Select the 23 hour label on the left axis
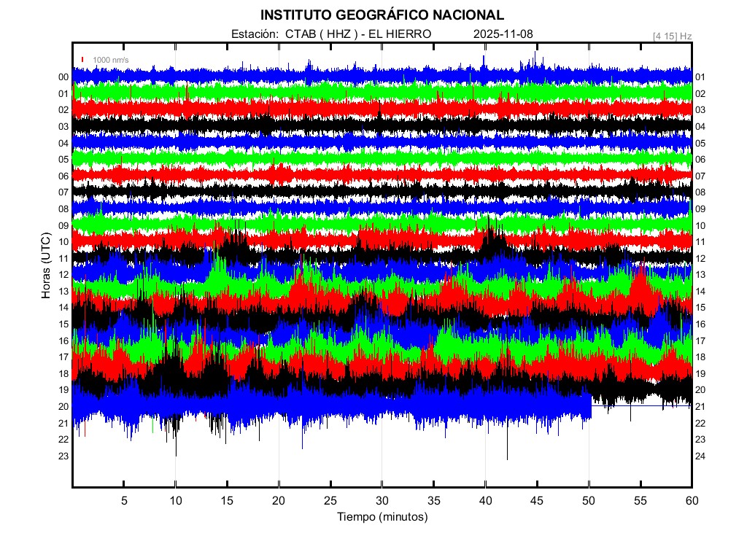Image resolution: width=747 pixels, height=560 pixels. [x=63, y=456]
